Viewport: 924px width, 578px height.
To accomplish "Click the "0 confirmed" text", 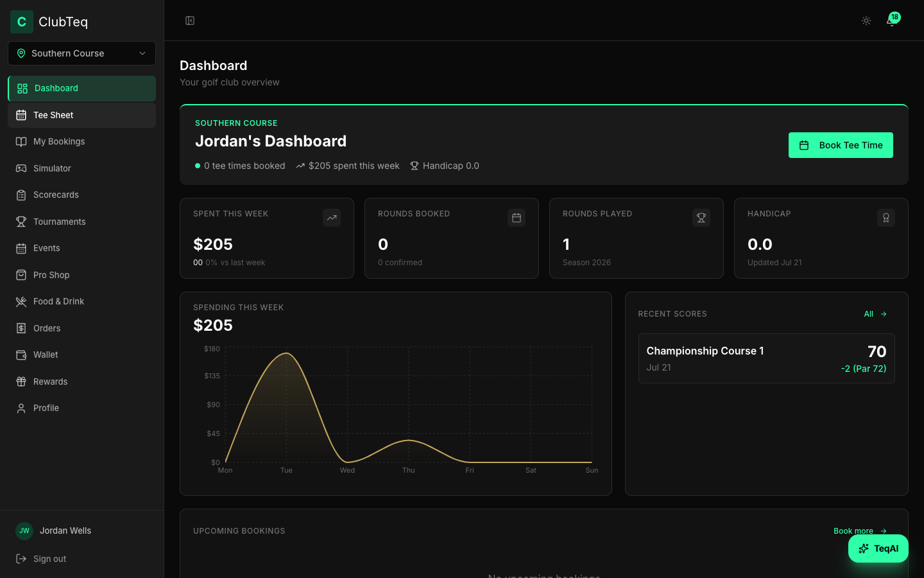I will [400, 263].
